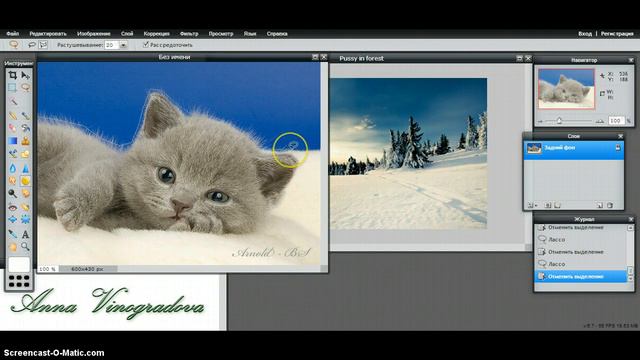This screenshot has height=360, width=640.
Task: Click zoom-in mountain icon in Navigator
Action: (600, 121)
